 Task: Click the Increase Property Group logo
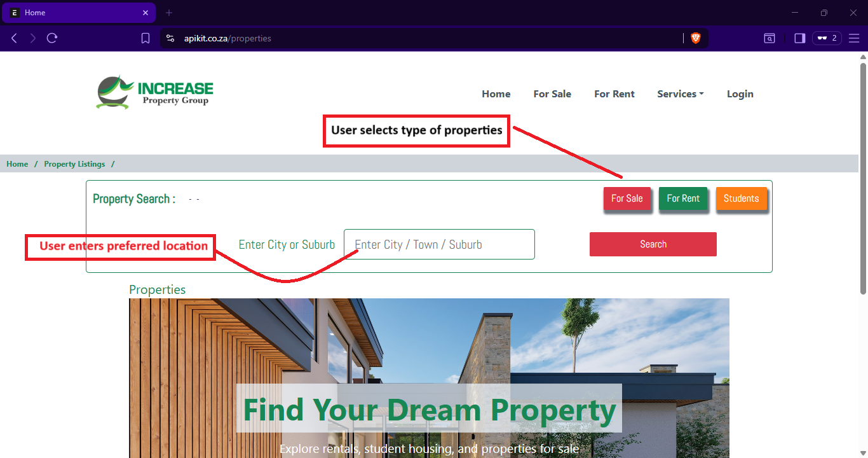(x=155, y=93)
